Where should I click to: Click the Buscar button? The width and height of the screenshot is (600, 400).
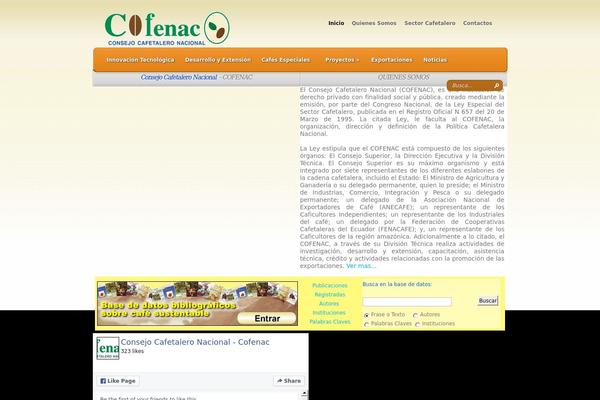[488, 300]
